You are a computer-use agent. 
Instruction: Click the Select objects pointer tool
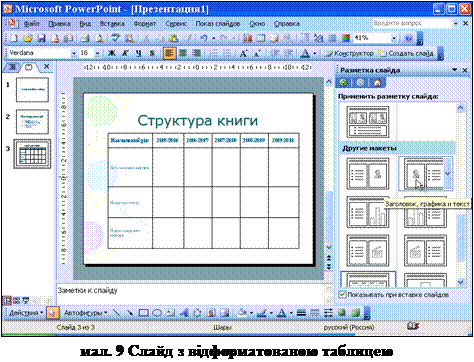pos(53,313)
